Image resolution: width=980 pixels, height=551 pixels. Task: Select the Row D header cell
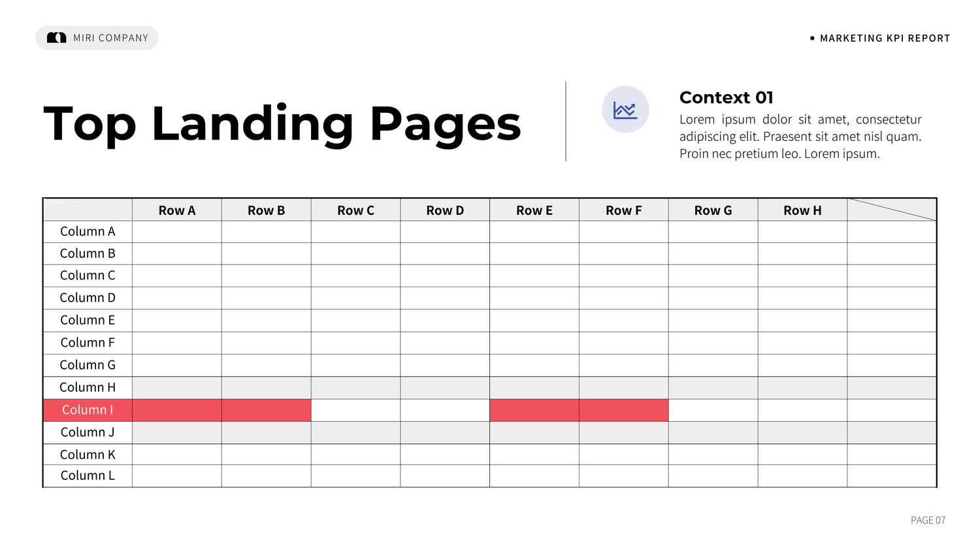click(x=445, y=210)
